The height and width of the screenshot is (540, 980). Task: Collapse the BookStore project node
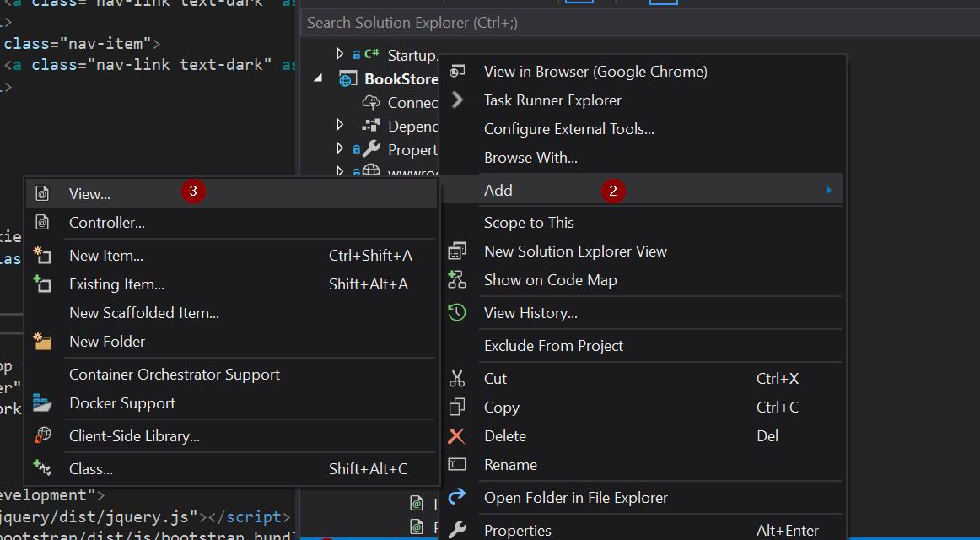[319, 78]
